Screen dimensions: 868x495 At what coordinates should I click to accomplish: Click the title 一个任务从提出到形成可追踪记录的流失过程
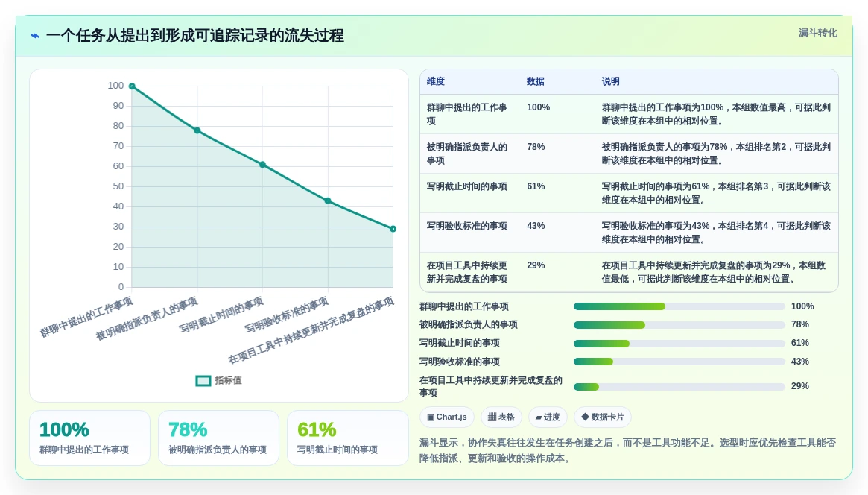click(x=195, y=36)
